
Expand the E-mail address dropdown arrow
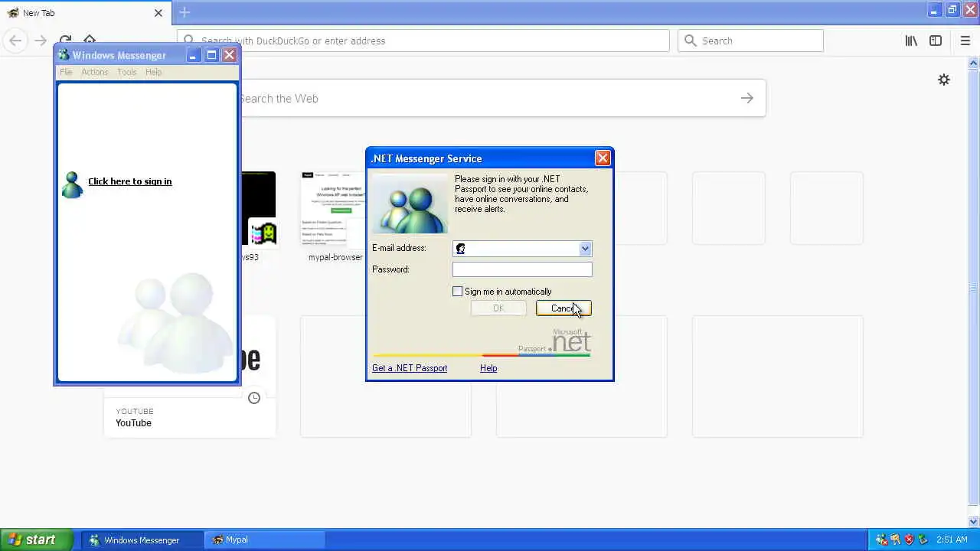pos(585,249)
